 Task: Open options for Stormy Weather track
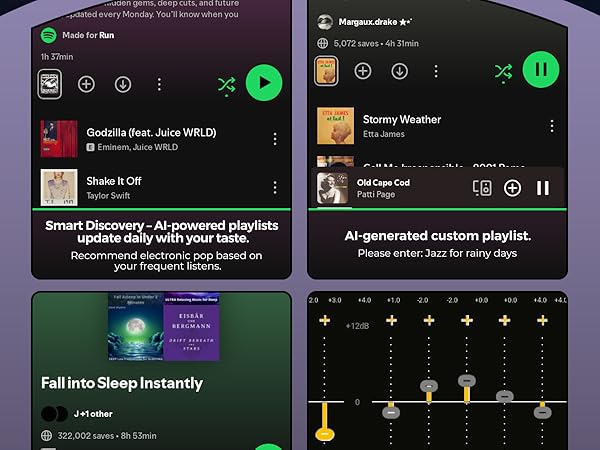click(x=552, y=126)
